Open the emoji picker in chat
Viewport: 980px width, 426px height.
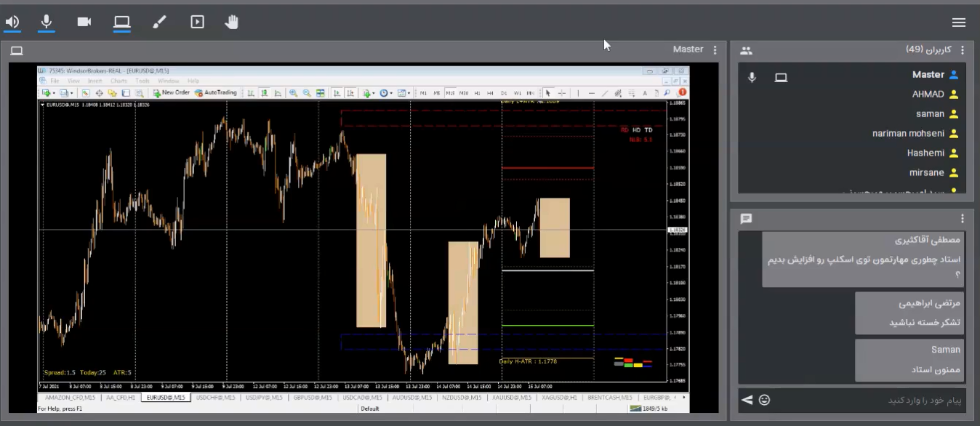(x=764, y=400)
